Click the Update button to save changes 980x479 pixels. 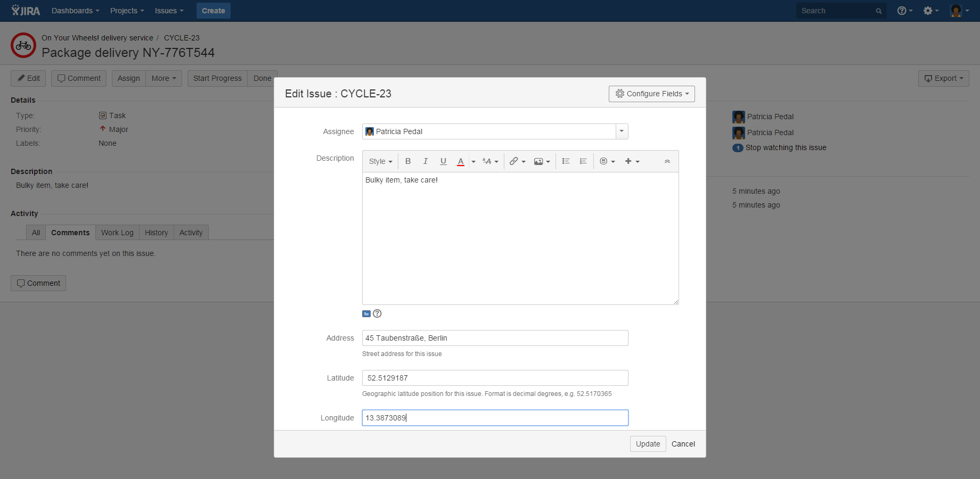click(648, 443)
